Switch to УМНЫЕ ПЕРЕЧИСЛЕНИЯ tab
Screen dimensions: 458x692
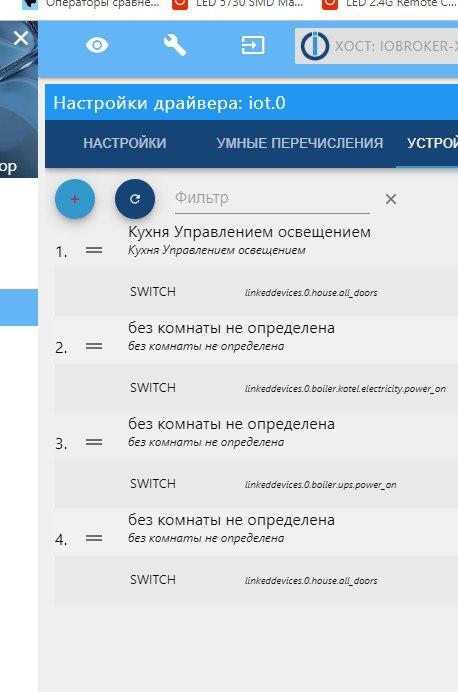pyautogui.click(x=300, y=143)
